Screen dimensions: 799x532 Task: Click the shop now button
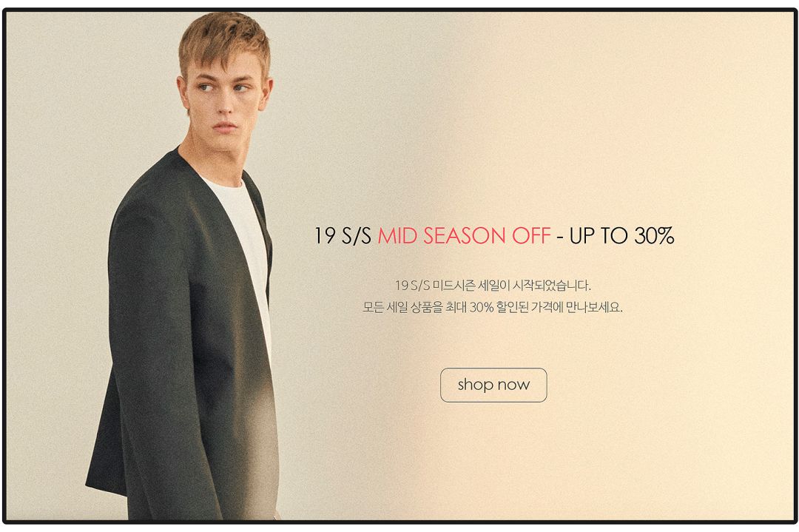point(493,385)
